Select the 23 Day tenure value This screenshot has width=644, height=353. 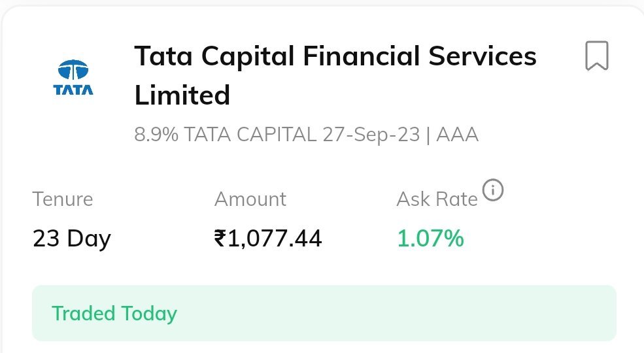click(x=72, y=239)
